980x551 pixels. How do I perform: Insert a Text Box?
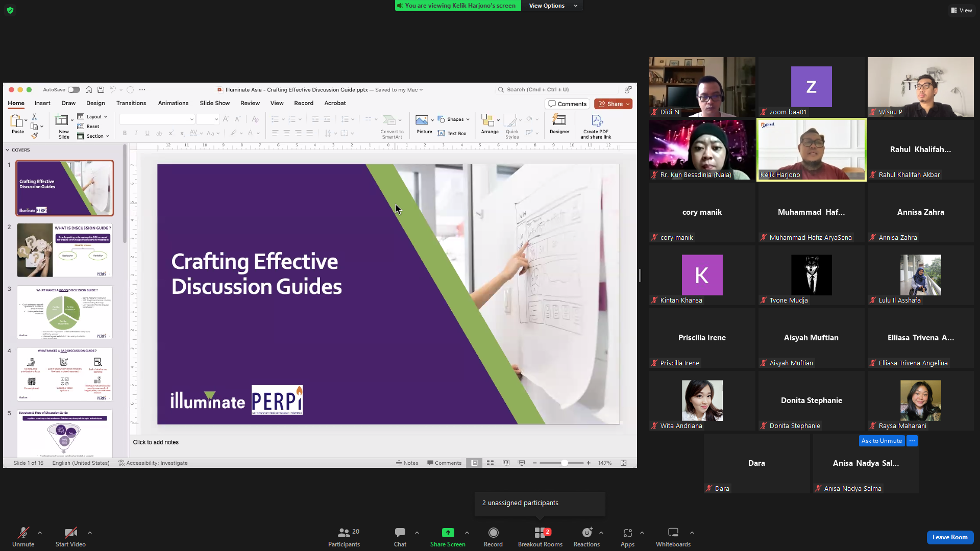click(452, 134)
